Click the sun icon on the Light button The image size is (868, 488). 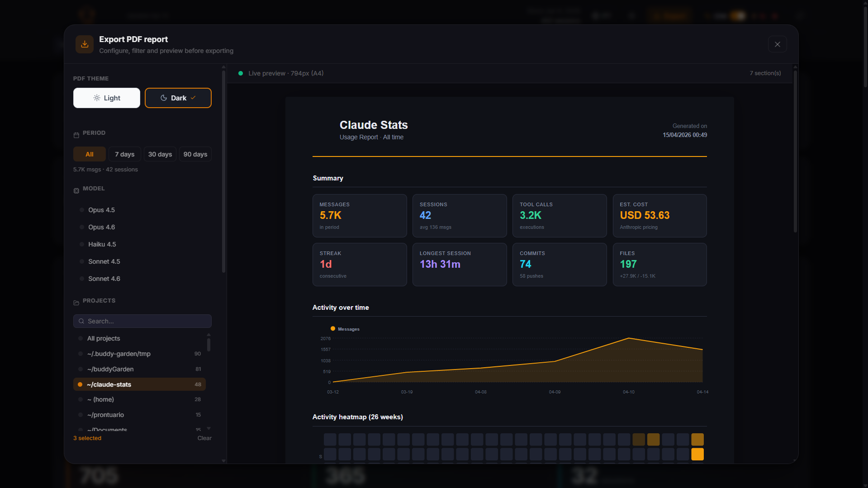coord(96,98)
